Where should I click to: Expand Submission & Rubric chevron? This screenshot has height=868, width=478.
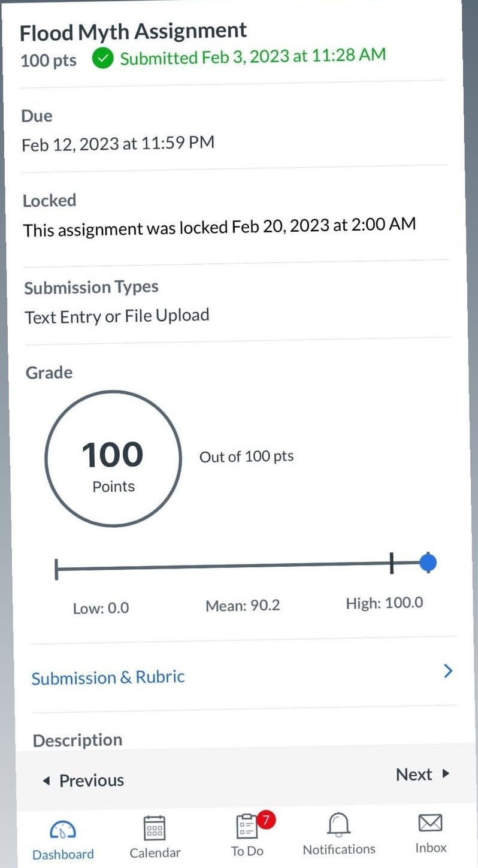(447, 671)
